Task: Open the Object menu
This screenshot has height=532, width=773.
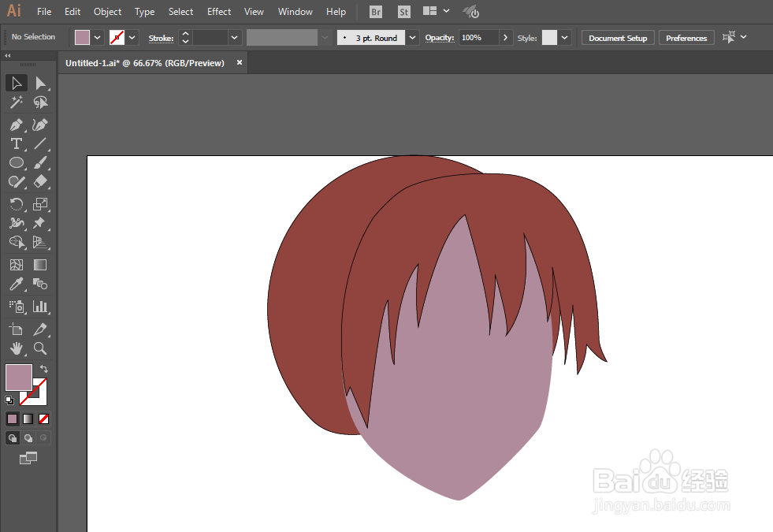Action: tap(107, 12)
